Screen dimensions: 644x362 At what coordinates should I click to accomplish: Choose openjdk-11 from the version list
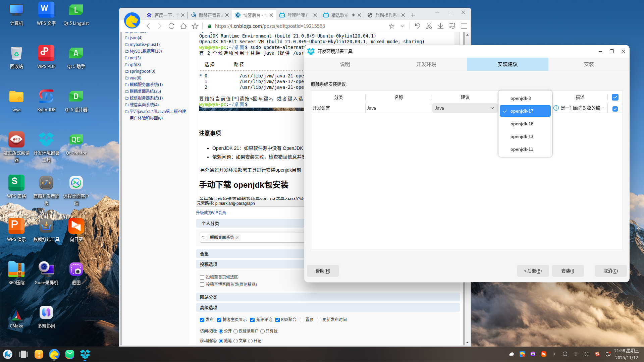[x=522, y=149]
